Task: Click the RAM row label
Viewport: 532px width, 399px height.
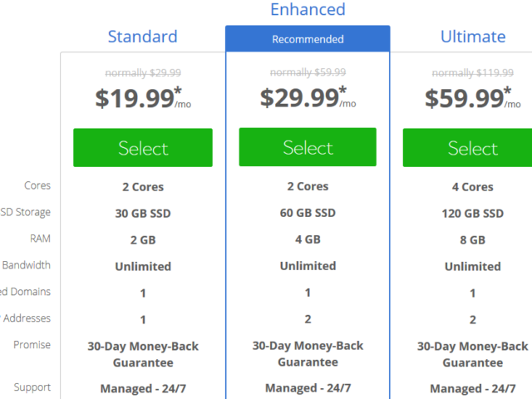Action: click(x=40, y=239)
